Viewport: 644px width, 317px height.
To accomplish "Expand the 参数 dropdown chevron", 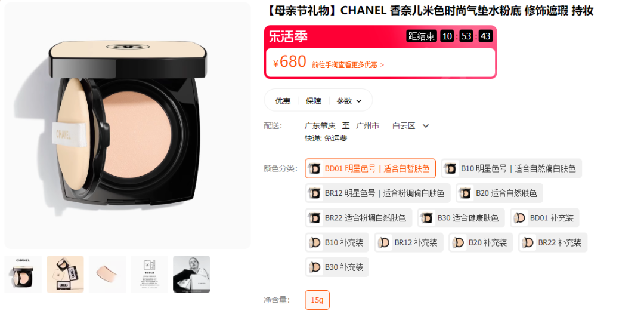I will [358, 101].
